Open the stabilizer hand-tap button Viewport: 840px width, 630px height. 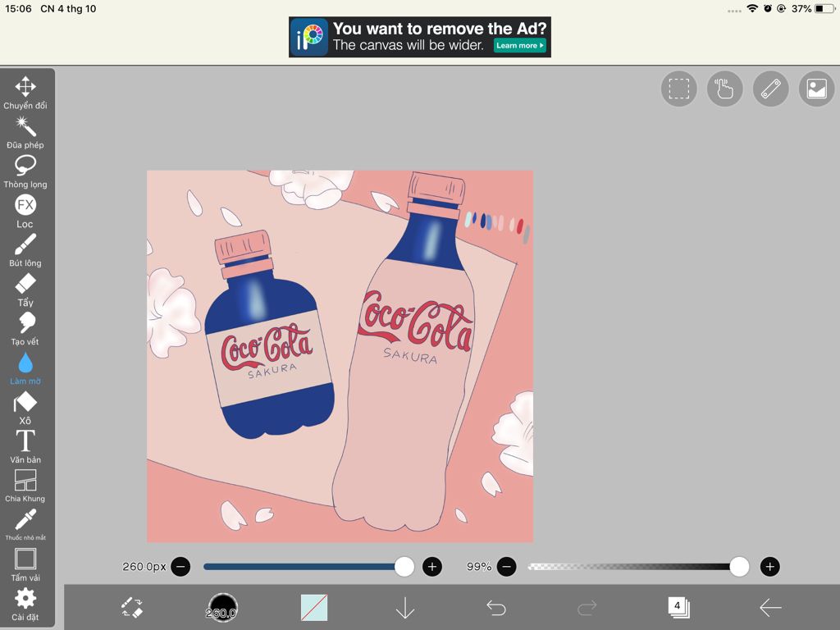click(725, 89)
